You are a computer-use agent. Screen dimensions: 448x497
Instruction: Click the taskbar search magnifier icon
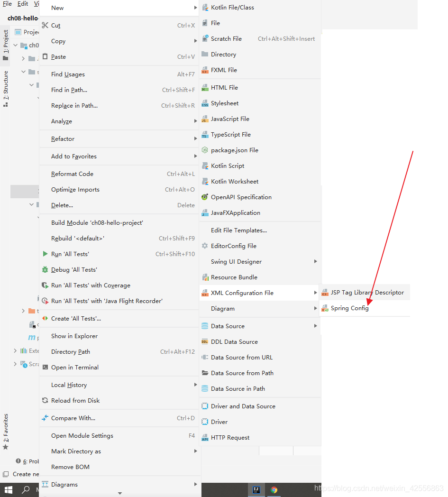(x=26, y=490)
